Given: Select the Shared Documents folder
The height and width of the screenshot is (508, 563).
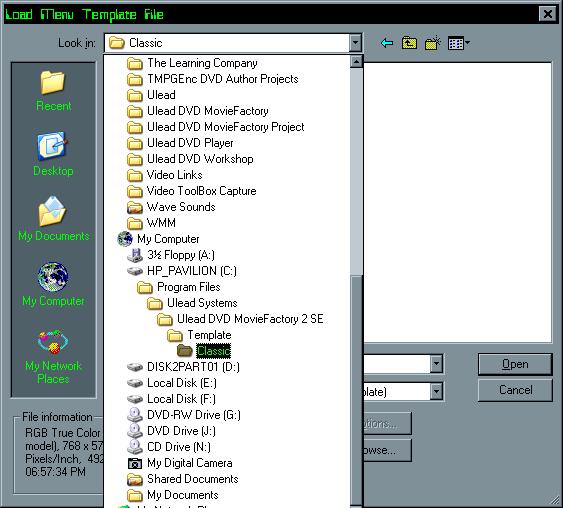Looking at the screenshot, I should (183, 479).
